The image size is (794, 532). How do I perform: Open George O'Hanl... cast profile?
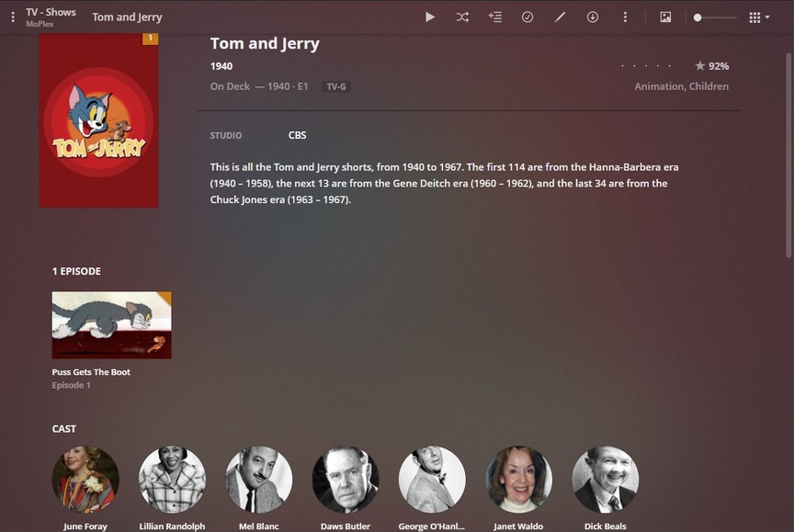[432, 480]
